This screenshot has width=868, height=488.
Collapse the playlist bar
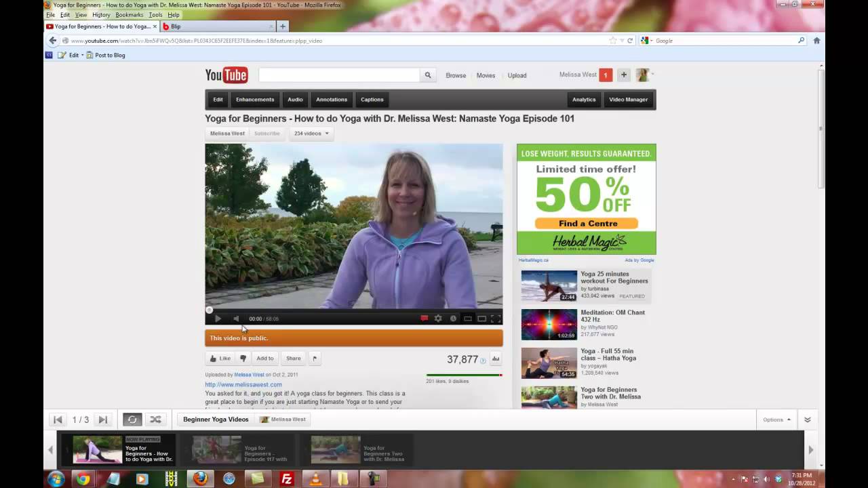tap(808, 420)
